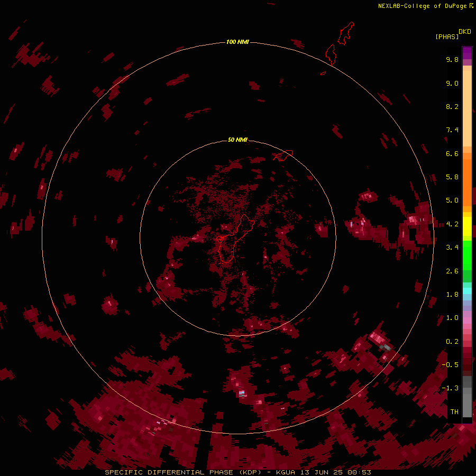Click the yellow segment of the color bar
The height and width of the screenshot is (476, 476).
467,226
